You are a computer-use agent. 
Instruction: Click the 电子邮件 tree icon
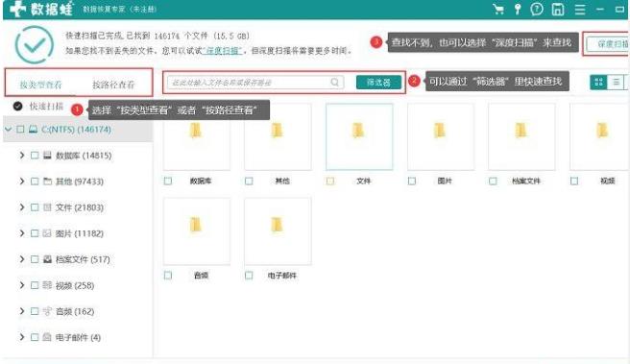point(47,337)
